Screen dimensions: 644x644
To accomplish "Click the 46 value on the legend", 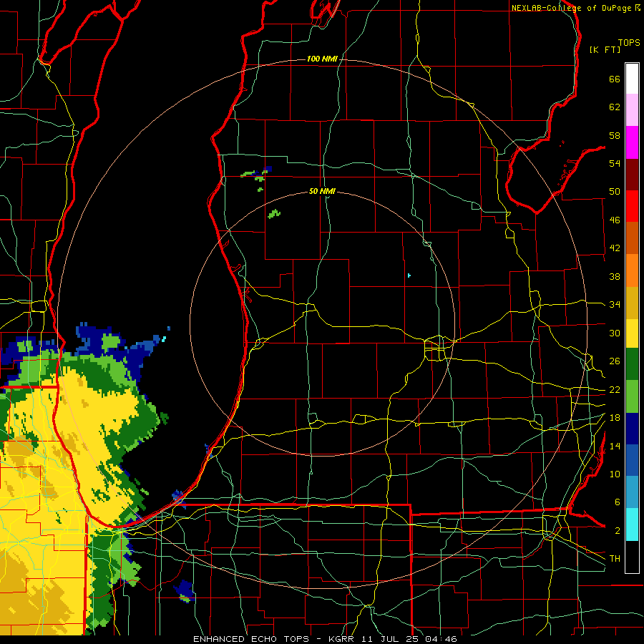I will pos(615,220).
